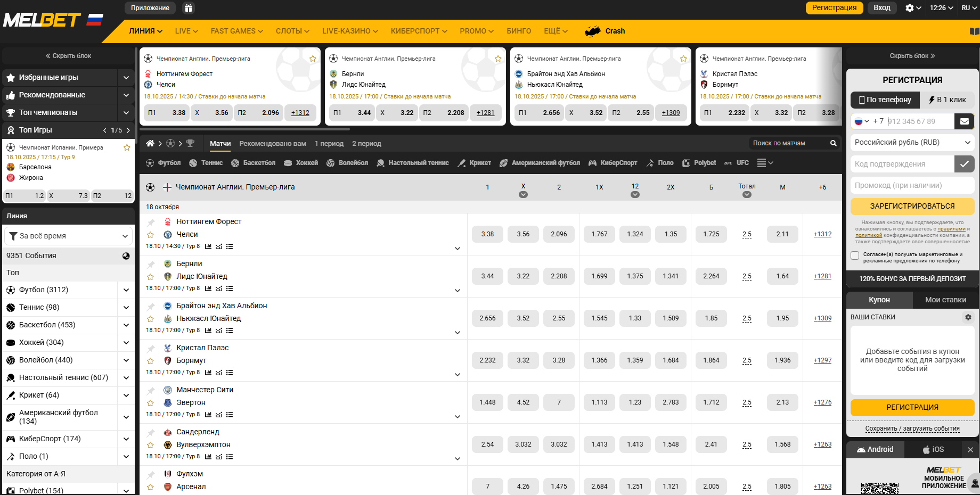Switch to the Мои ставки tab
Viewport: 980px width, 495px height.
[945, 300]
